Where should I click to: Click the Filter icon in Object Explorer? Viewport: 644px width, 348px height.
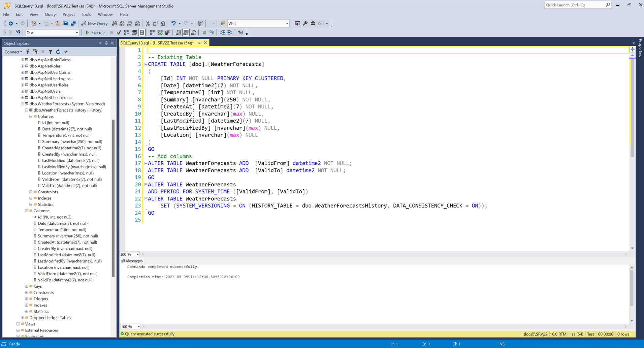[51, 52]
